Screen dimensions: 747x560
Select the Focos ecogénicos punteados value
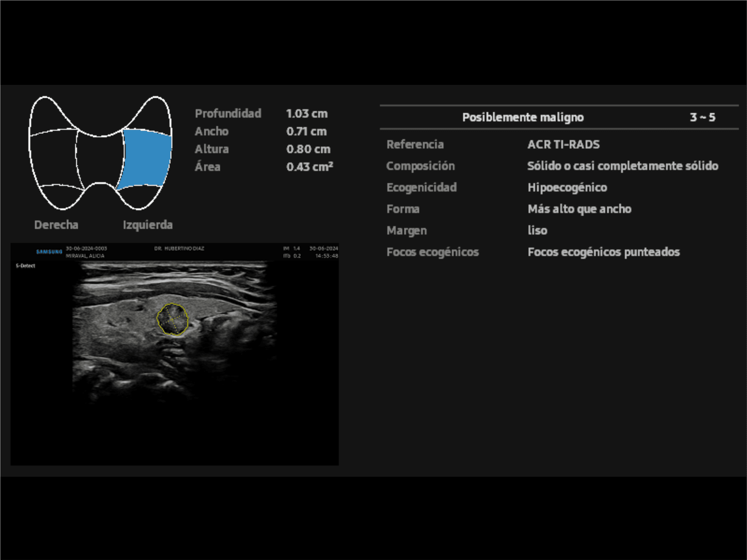[603, 252]
